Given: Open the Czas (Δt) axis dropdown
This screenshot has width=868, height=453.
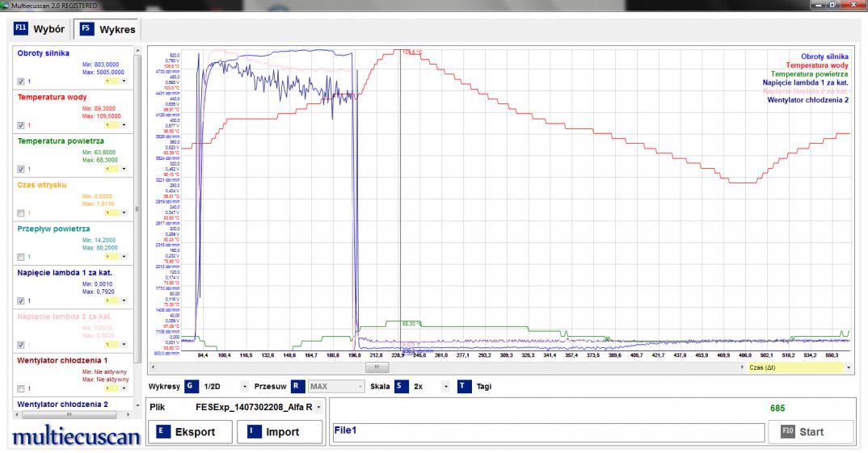Looking at the screenshot, I should pos(849,367).
